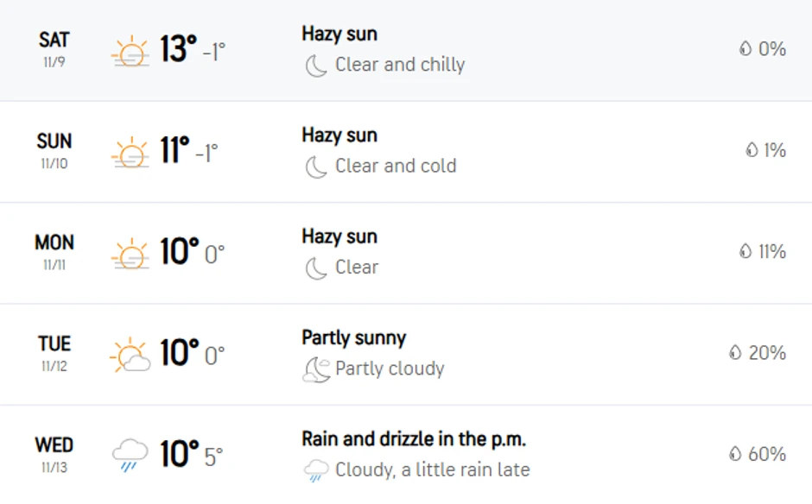812x504 pixels.
Task: Click small rain cloud icon beside 'Cloudy, a little rain late'
Action: click(x=316, y=470)
